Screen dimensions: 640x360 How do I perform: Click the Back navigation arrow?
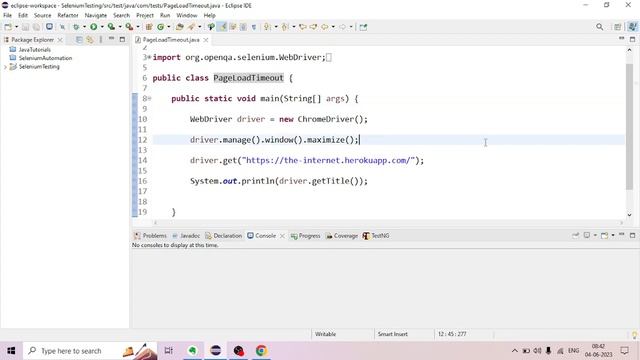(324, 27)
